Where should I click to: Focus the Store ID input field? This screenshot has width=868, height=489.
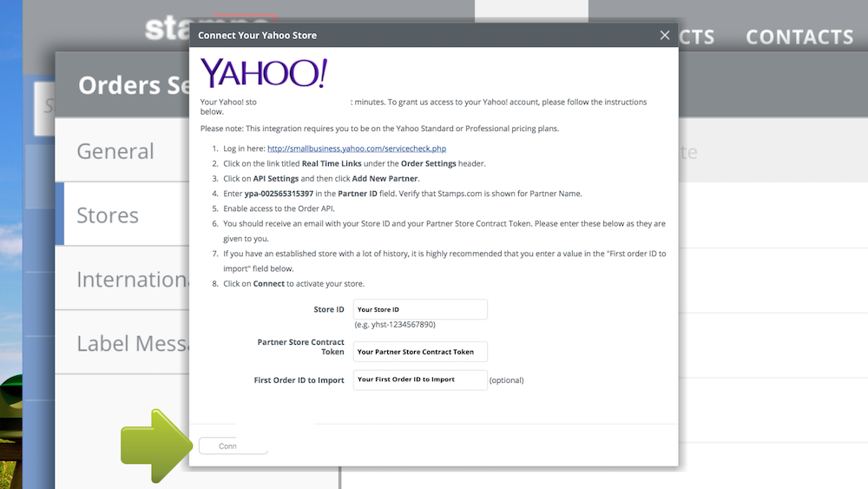click(420, 309)
